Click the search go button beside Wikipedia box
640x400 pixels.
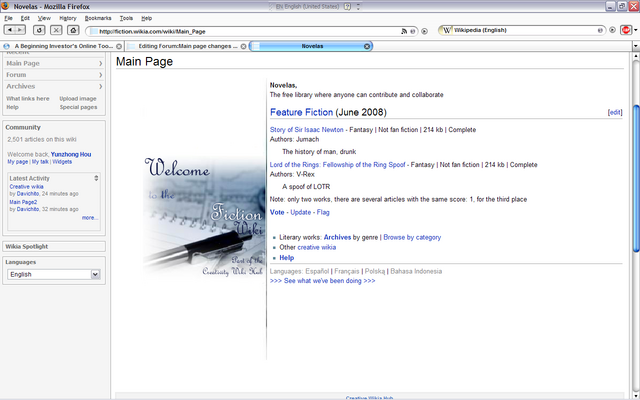coord(612,30)
